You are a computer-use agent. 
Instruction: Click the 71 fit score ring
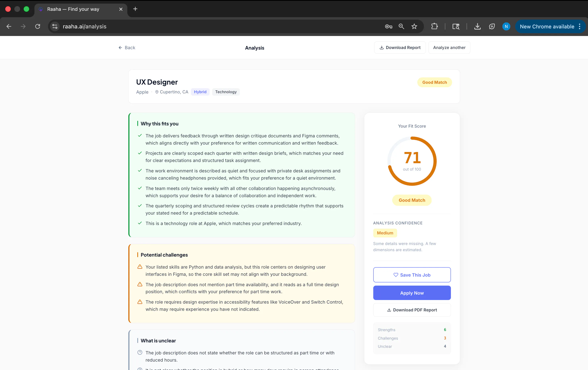[412, 161]
